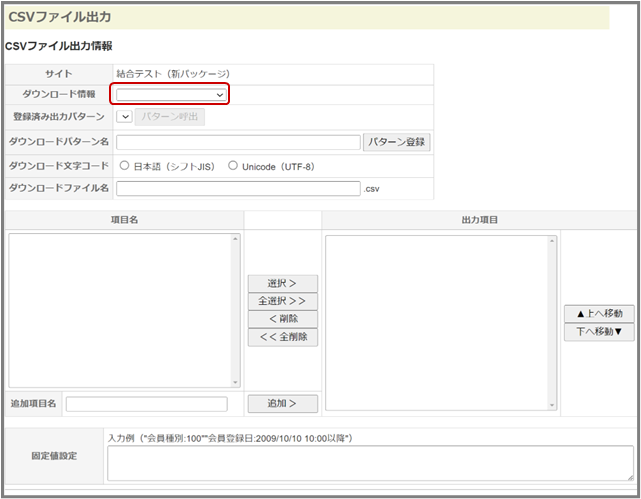This screenshot has width=641, height=499.
Task: Click the 項目名 list scroll-up arrow
Action: point(236,239)
